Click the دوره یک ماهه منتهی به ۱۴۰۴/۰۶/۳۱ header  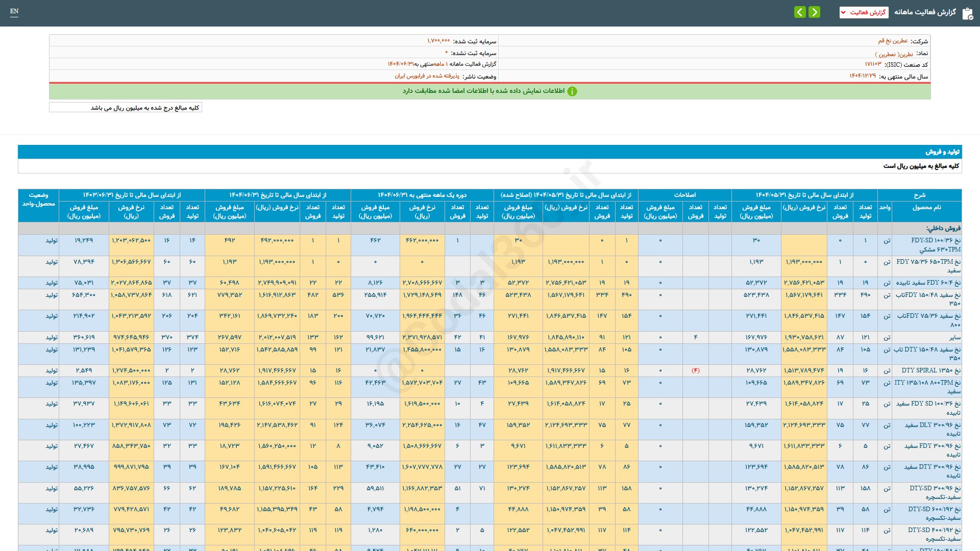pyautogui.click(x=422, y=195)
